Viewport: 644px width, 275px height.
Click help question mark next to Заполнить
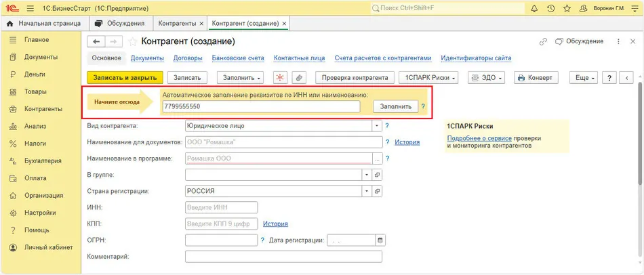tap(423, 106)
